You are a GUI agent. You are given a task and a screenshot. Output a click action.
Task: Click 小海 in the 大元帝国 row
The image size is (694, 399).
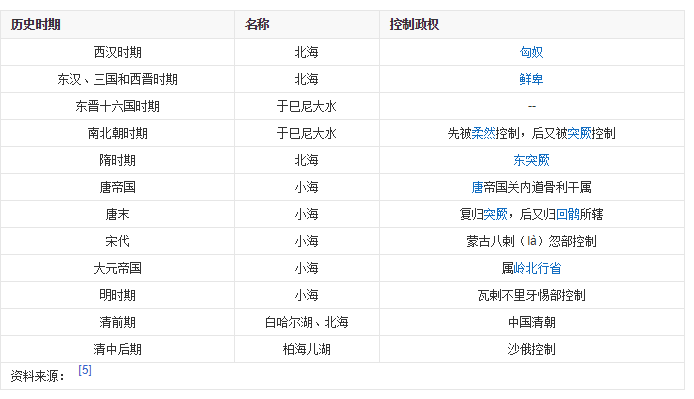pos(306,268)
